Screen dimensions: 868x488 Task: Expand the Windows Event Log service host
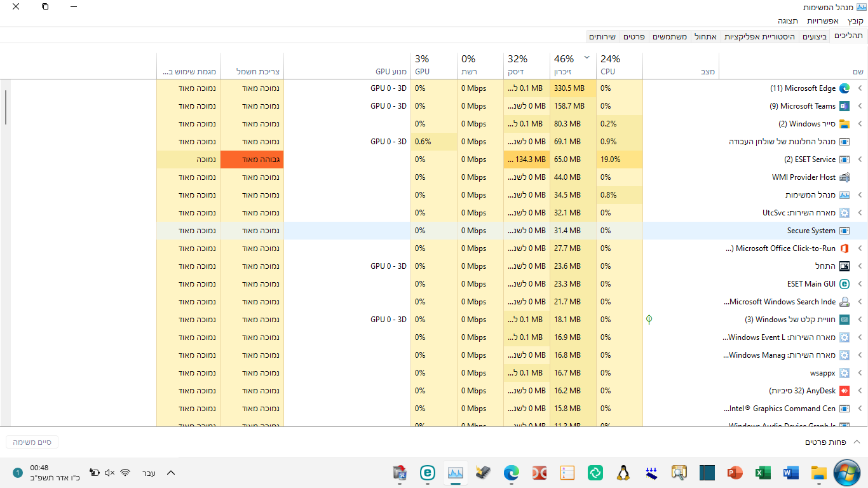860,337
